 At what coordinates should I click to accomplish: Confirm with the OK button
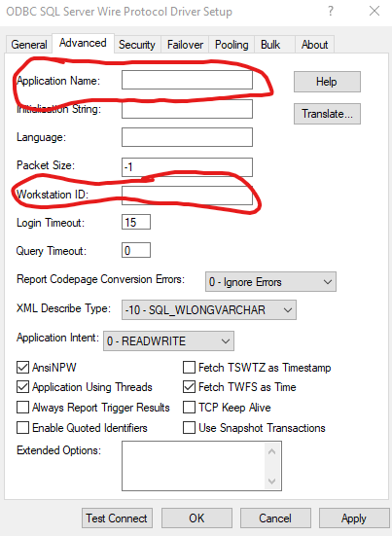tap(196, 518)
